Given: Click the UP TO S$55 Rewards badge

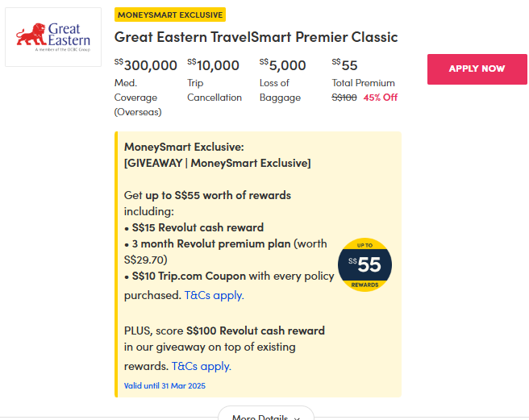Looking at the screenshot, I should [364, 265].
